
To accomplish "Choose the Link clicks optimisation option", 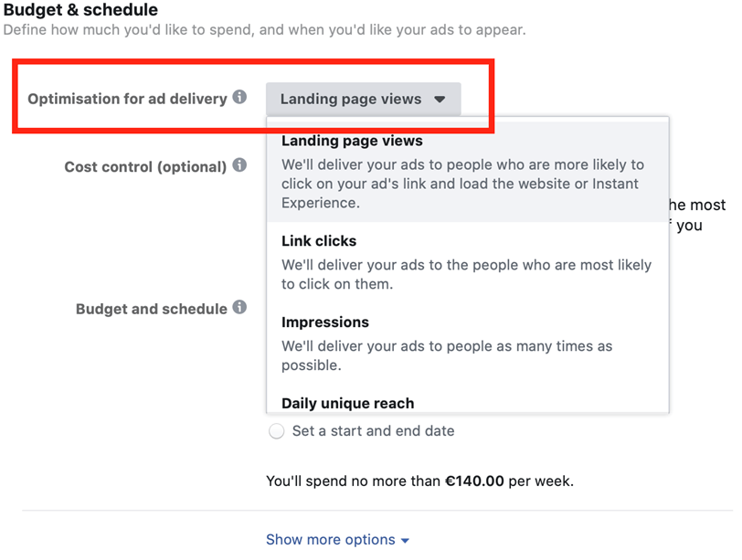I will pos(468,262).
